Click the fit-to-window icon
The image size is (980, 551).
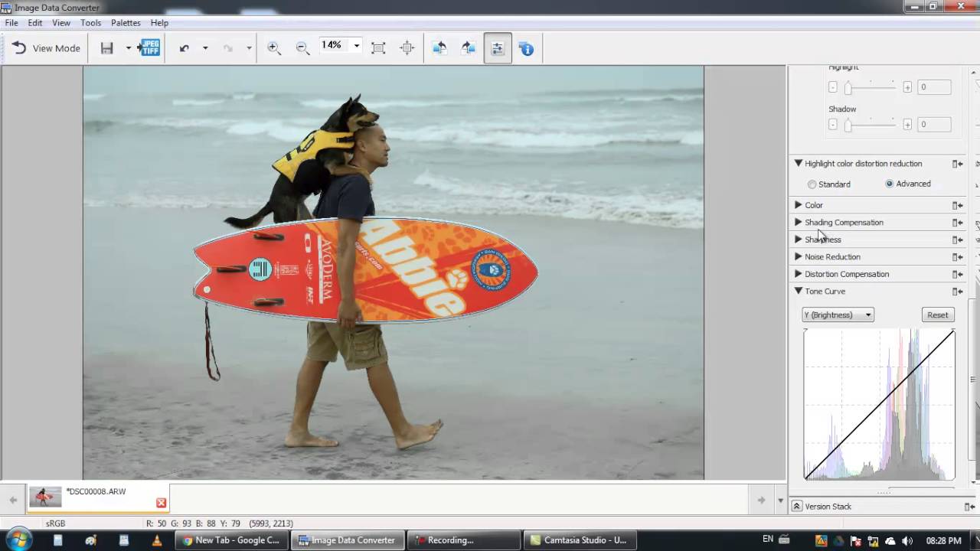click(x=378, y=48)
